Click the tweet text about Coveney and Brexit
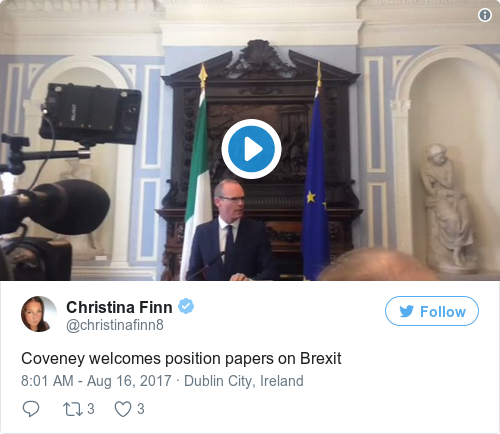 coord(181,359)
